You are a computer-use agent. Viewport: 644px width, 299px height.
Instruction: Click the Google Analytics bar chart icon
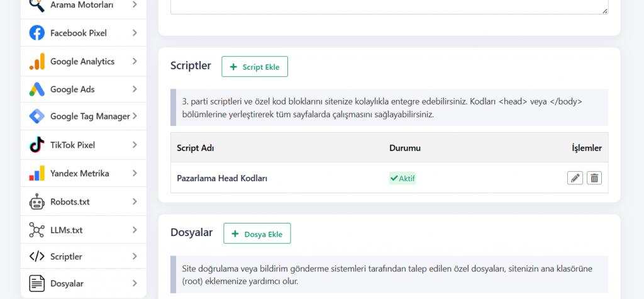37,61
